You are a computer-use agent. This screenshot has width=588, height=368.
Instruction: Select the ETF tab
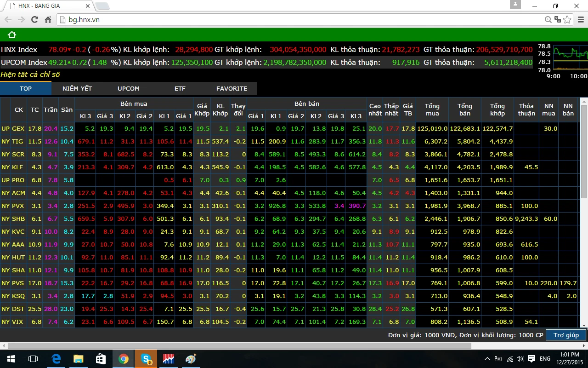click(x=180, y=88)
